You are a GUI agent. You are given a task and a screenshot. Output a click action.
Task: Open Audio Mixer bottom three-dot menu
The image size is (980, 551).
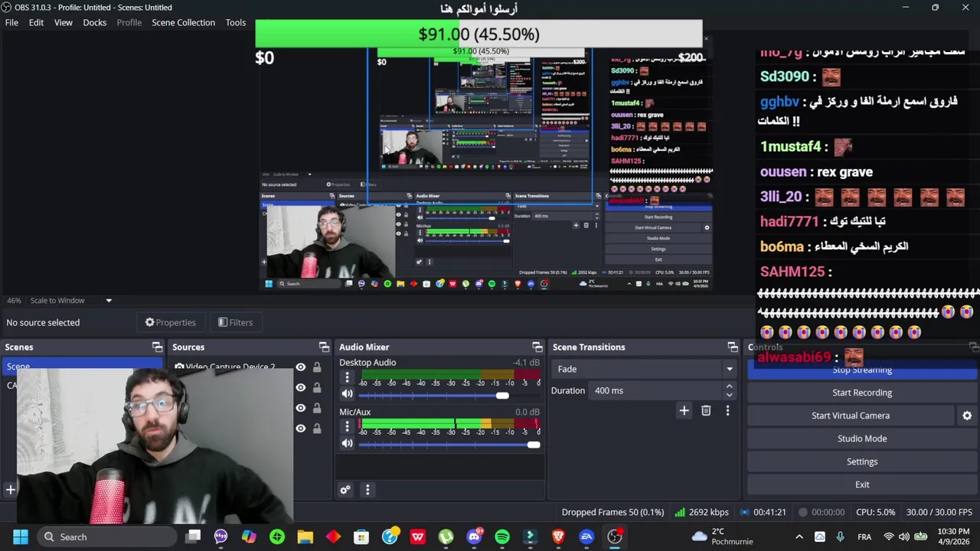367,490
